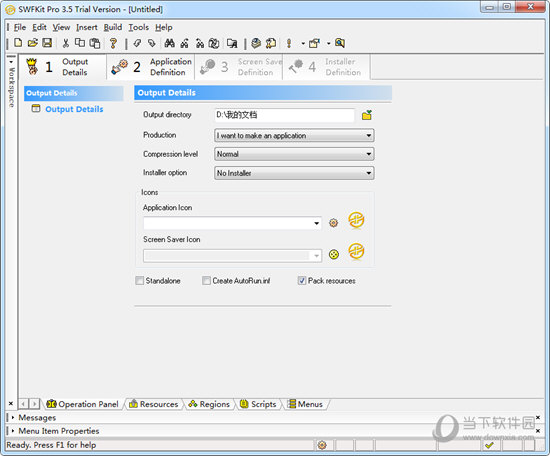Open the Tools menu
550x456 pixels.
139,27
